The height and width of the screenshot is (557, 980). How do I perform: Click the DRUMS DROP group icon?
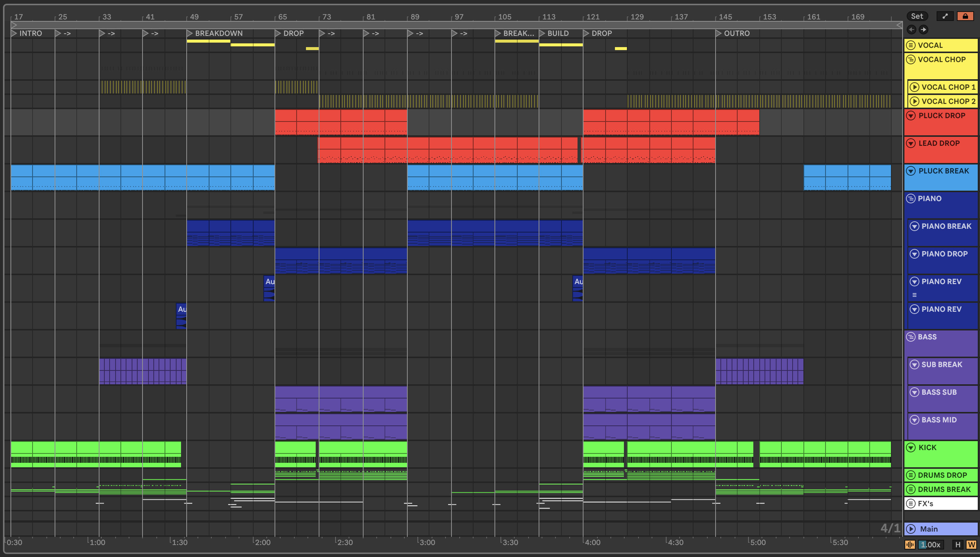[911, 475]
